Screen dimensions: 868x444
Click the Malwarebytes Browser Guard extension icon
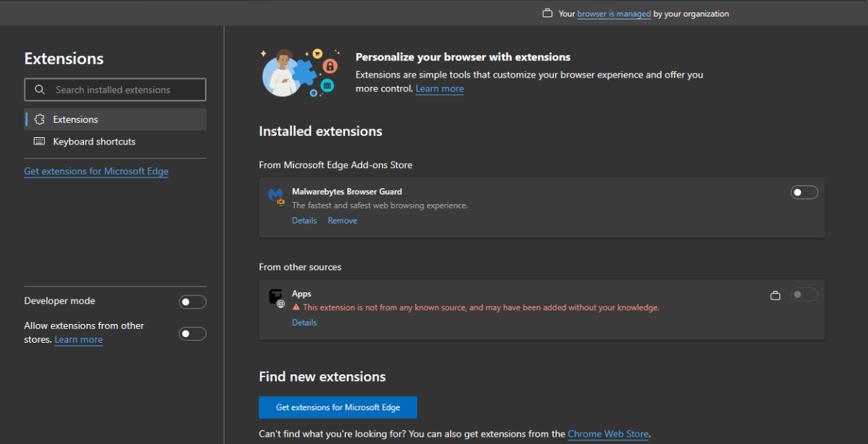[x=276, y=195]
